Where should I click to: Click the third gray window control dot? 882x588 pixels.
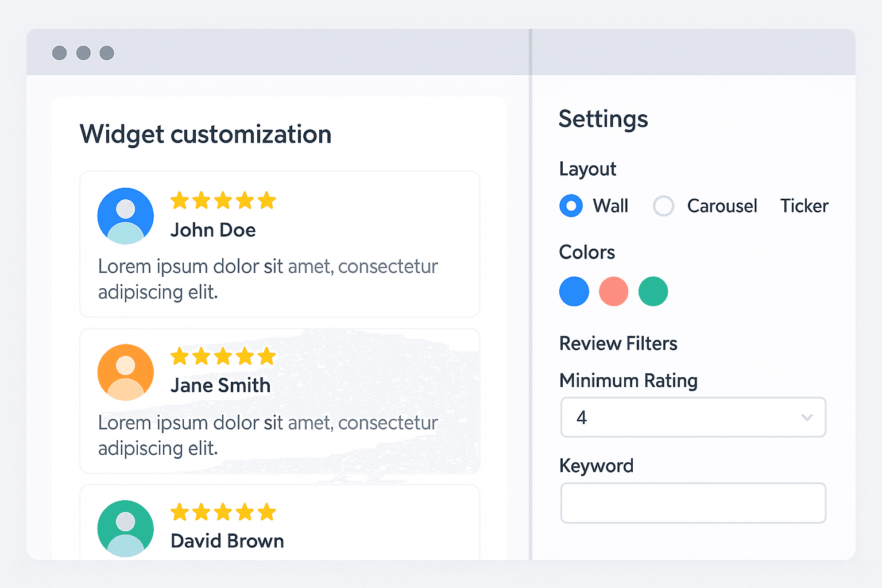(107, 53)
